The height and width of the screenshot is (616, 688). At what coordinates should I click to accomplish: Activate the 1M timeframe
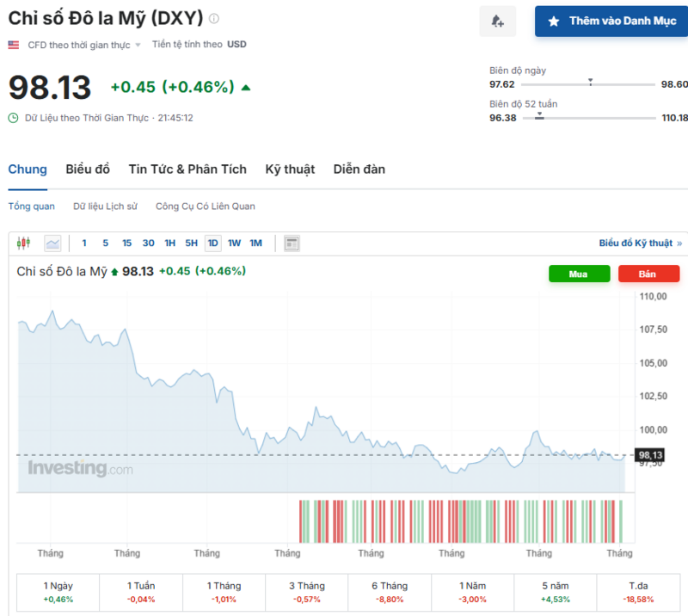pyautogui.click(x=255, y=243)
